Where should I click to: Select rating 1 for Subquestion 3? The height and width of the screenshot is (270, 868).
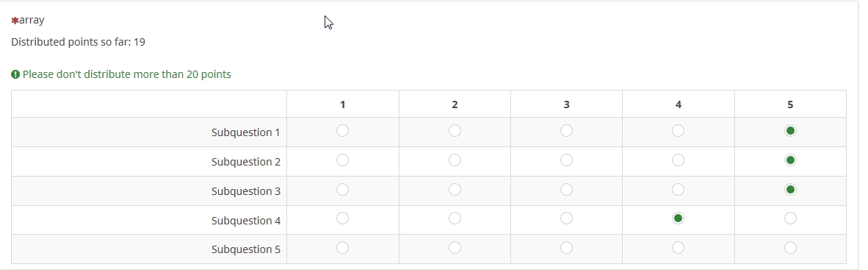(x=343, y=190)
